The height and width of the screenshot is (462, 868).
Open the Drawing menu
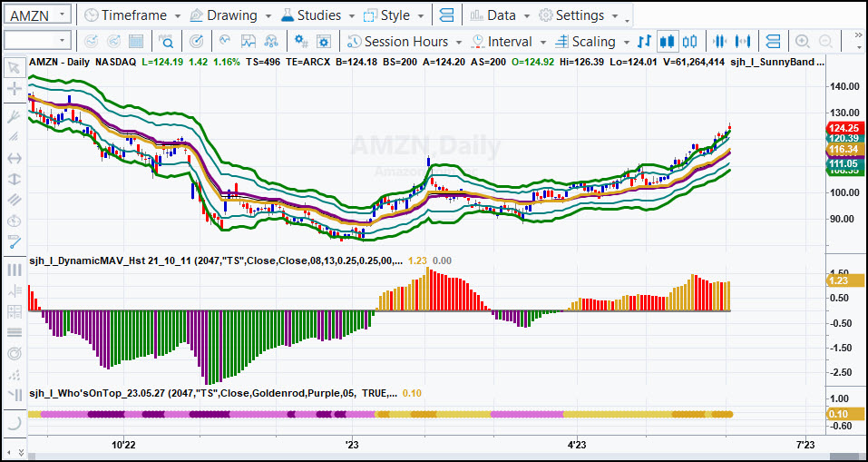[231, 15]
